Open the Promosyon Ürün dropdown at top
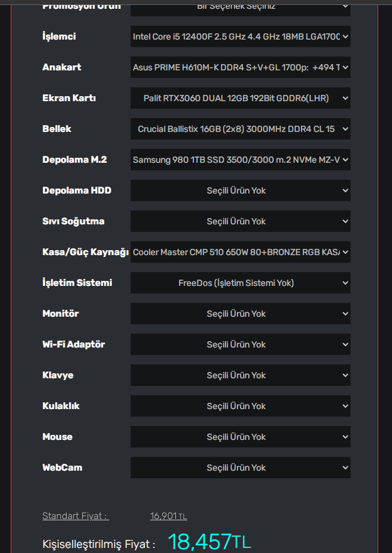This screenshot has height=553, width=392. click(x=240, y=8)
